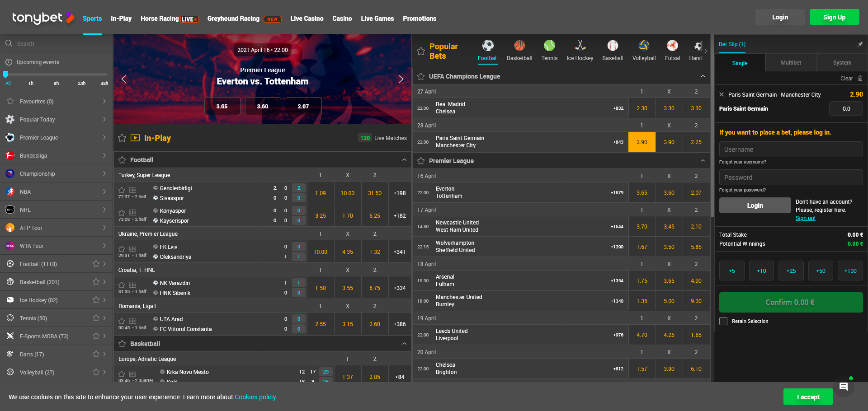The height and width of the screenshot is (411, 868).
Task: Select the Basketball icon in Popular Bets
Action: [x=519, y=46]
